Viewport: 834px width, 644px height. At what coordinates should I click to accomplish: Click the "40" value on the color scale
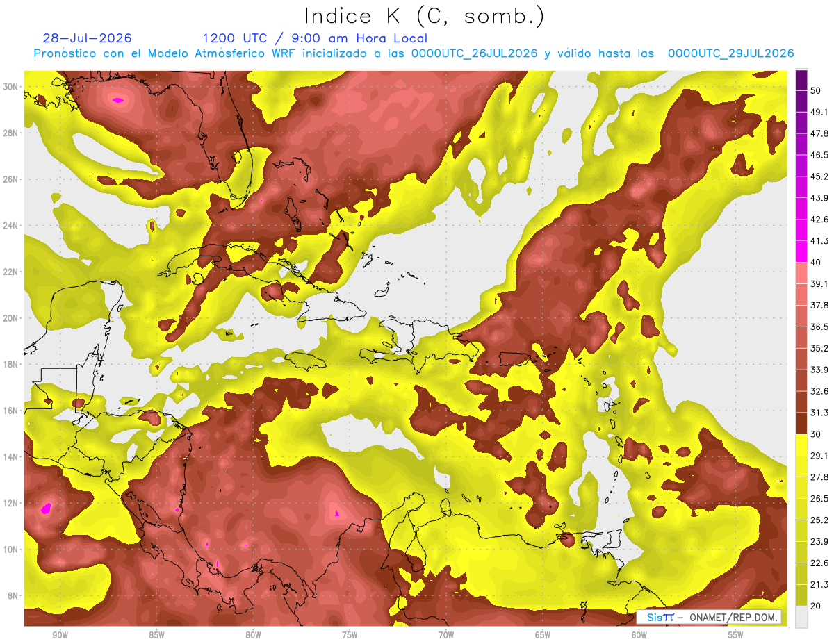tap(815, 263)
